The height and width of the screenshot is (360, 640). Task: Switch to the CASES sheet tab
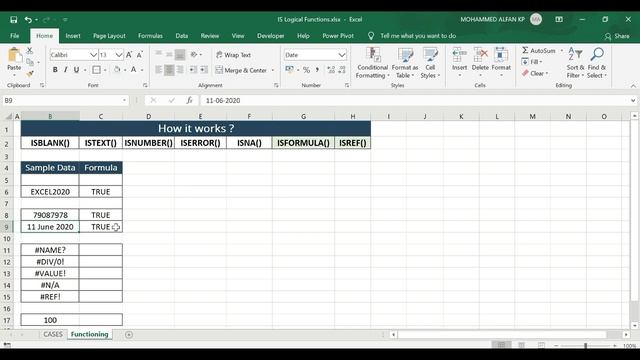click(x=53, y=334)
